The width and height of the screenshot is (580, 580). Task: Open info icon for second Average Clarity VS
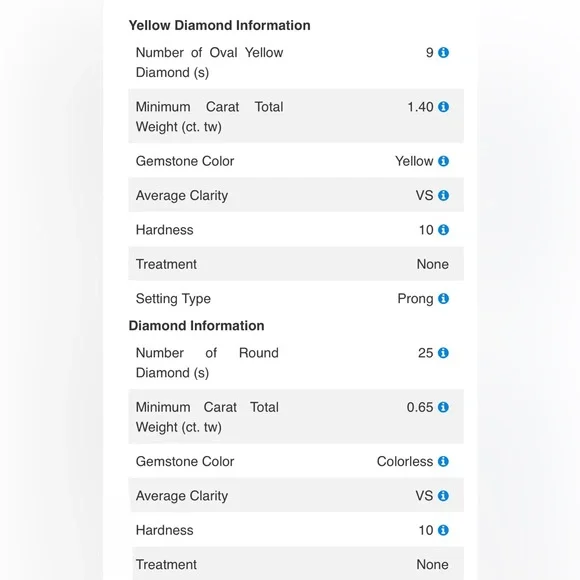click(x=443, y=496)
